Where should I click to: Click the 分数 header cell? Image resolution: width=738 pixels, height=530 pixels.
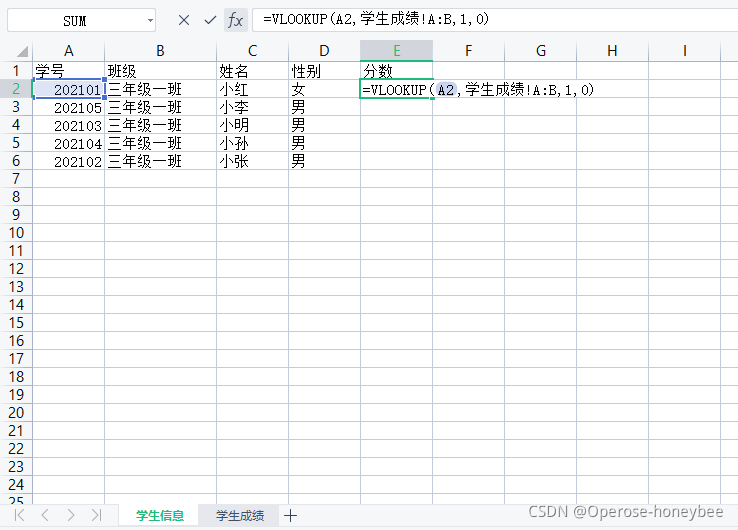click(396, 71)
